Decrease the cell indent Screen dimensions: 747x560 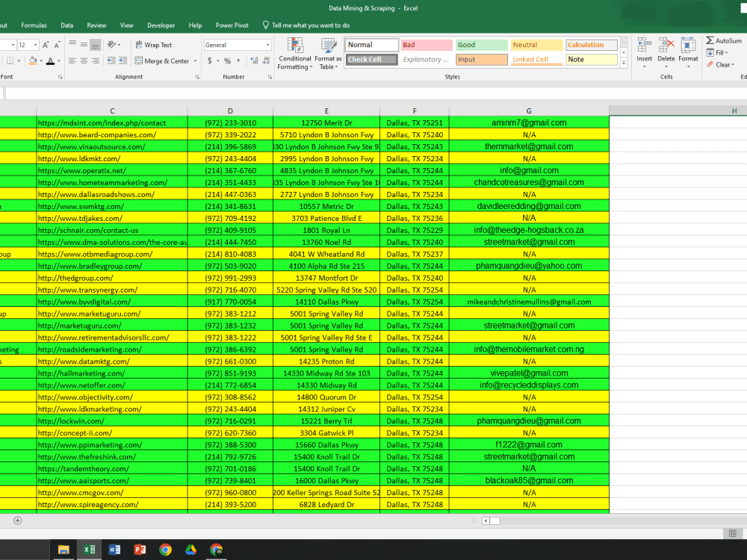point(111,60)
